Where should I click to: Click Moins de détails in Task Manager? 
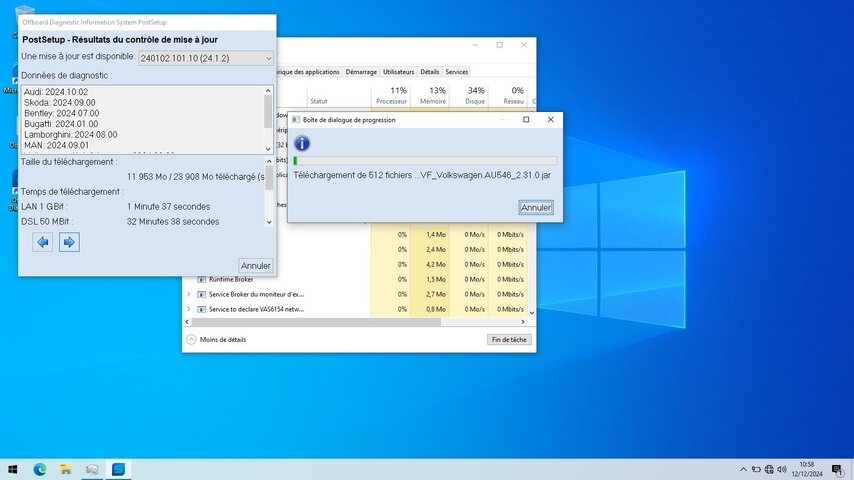click(223, 339)
